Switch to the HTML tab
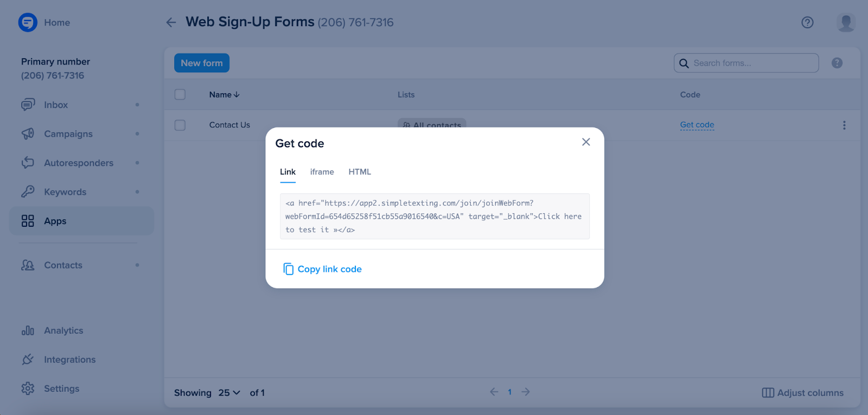Image resolution: width=868 pixels, height=415 pixels. point(360,172)
